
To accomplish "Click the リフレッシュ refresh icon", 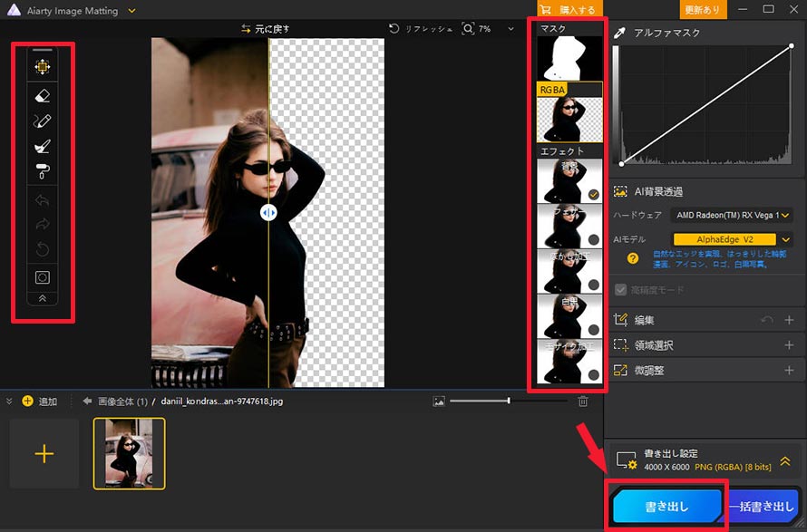I will click(x=394, y=29).
